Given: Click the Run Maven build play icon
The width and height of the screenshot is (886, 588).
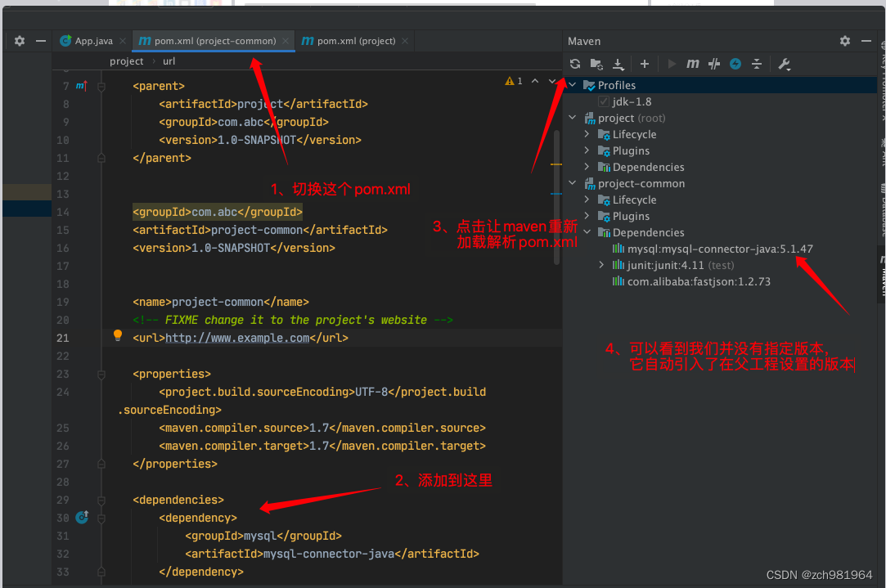Looking at the screenshot, I should 672,64.
